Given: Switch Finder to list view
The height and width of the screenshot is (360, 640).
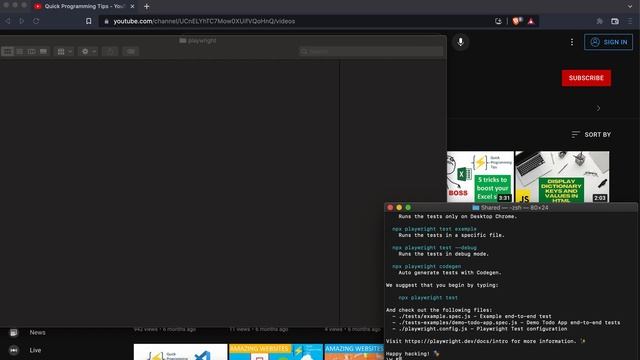Looking at the screenshot, I should coord(20,51).
